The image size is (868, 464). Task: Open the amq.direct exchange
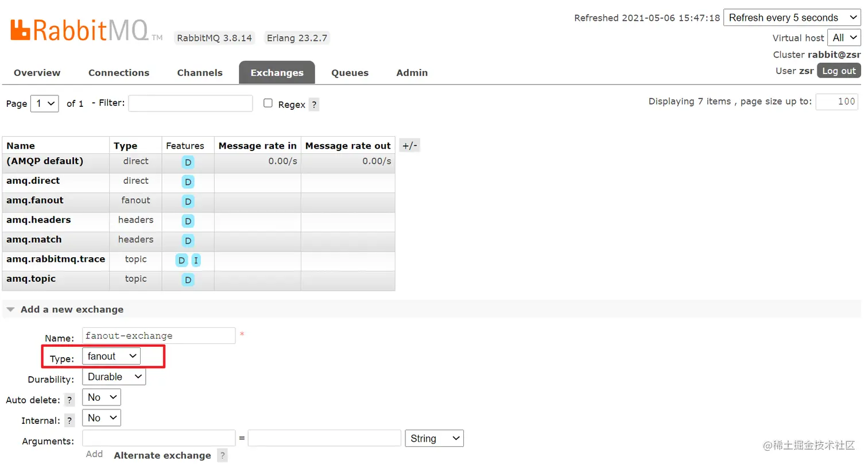pos(33,181)
